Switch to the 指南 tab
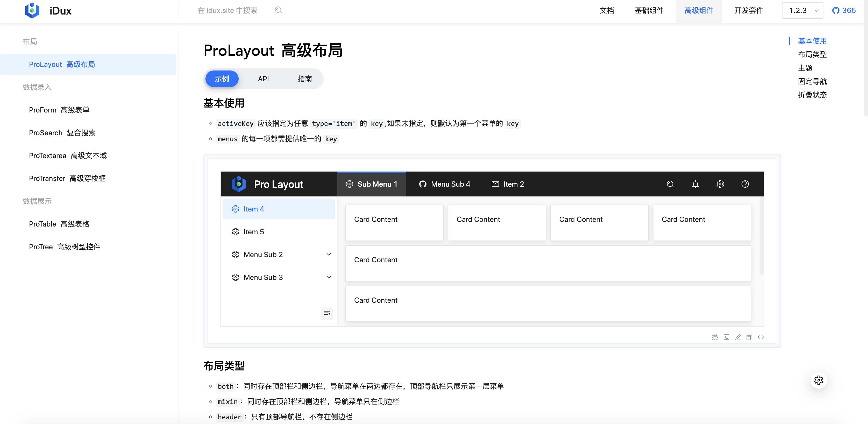 pyautogui.click(x=304, y=79)
